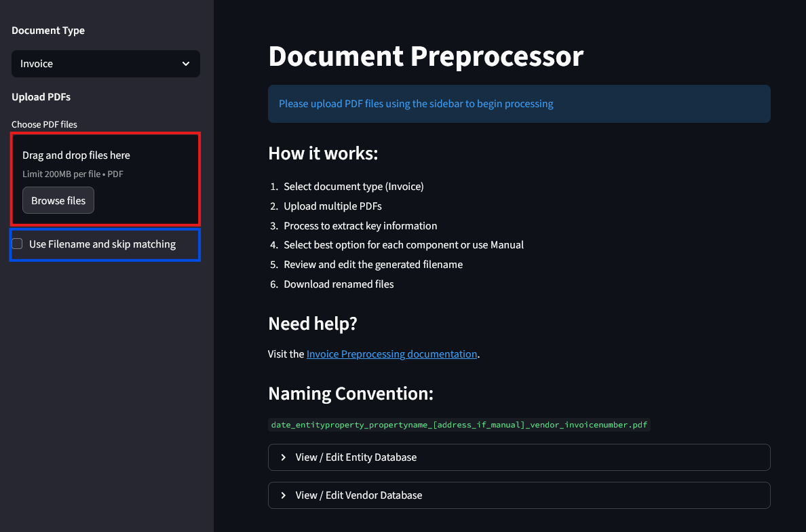This screenshot has height=532, width=806.
Task: Click the drag and drop files area
Action: (105, 178)
